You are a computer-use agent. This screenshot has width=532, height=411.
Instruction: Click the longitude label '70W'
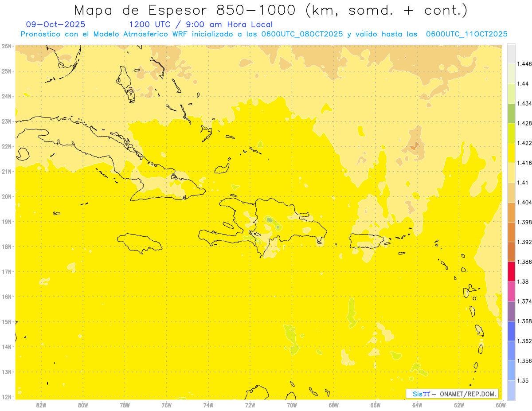coord(292,405)
